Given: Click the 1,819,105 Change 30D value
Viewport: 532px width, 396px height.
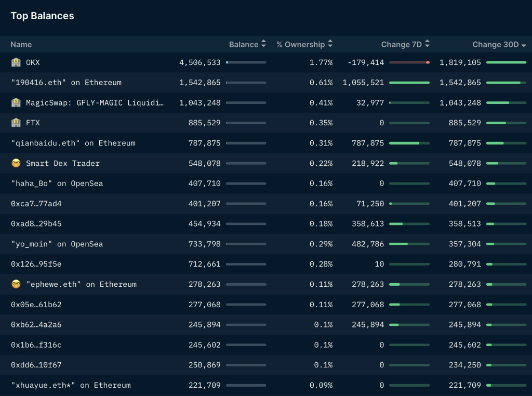Looking at the screenshot, I should 460,62.
